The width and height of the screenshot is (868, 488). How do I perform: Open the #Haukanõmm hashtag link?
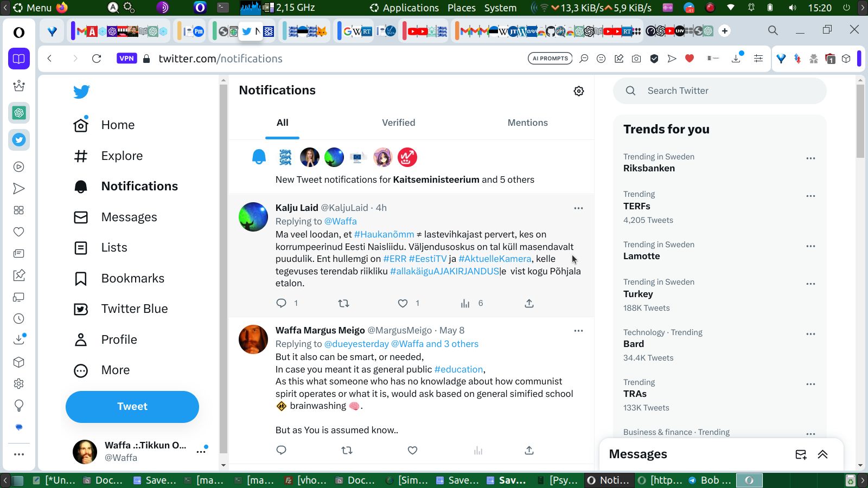[384, 234]
